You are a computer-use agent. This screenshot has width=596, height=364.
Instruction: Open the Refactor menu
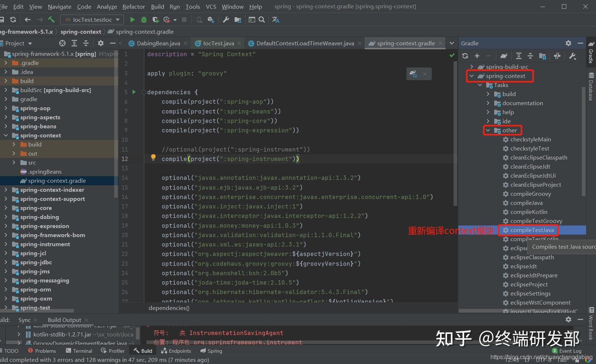coord(133,6)
